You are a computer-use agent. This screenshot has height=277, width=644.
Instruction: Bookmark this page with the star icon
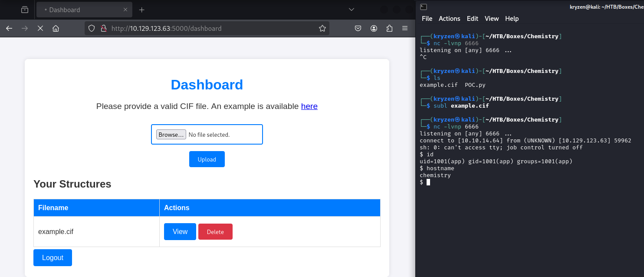click(322, 28)
